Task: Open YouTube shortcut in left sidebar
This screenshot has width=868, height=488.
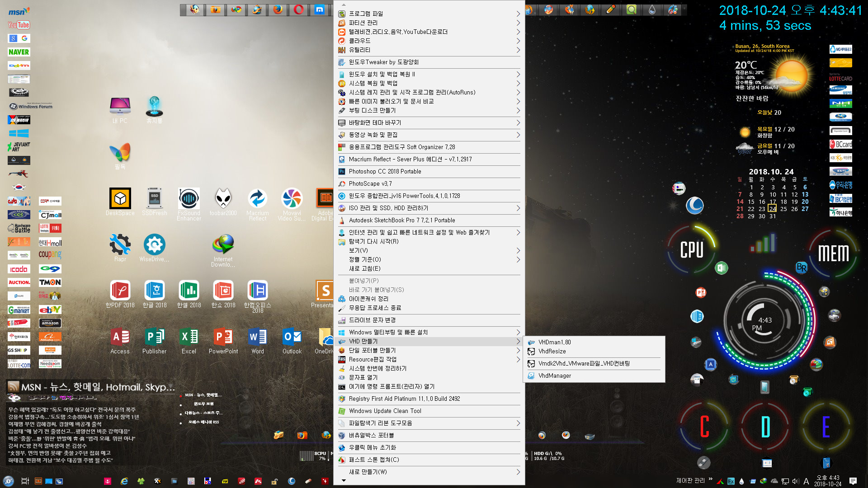Action: click(19, 25)
